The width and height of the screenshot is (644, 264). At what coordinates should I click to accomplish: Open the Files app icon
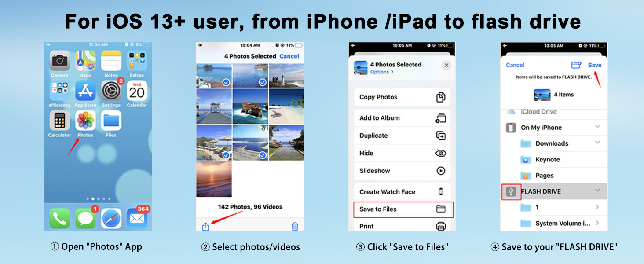(111, 121)
